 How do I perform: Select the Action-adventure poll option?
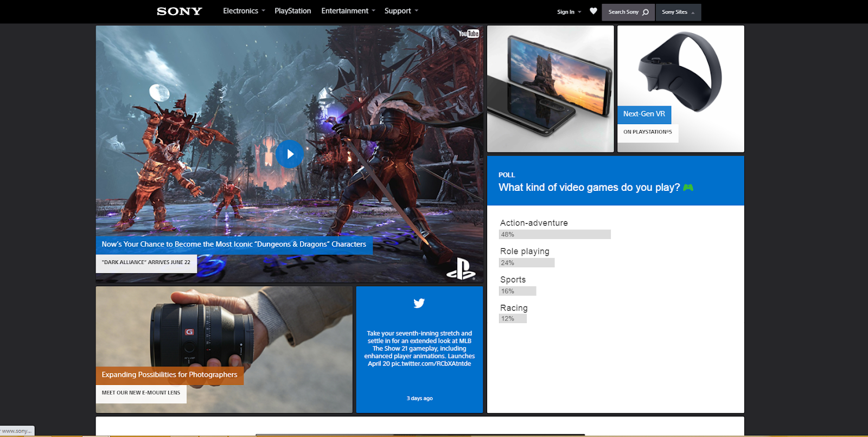pyautogui.click(x=534, y=223)
